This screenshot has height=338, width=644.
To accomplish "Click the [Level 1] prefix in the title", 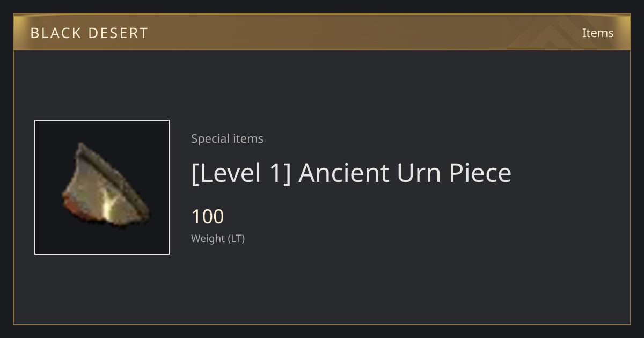I will [x=241, y=173].
